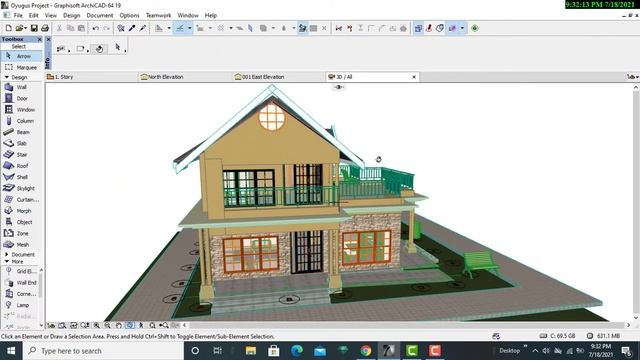Open the 3D view mode dropdown arrow
Image resolution: width=640 pixels, height=360 pixels.
pos(462,28)
